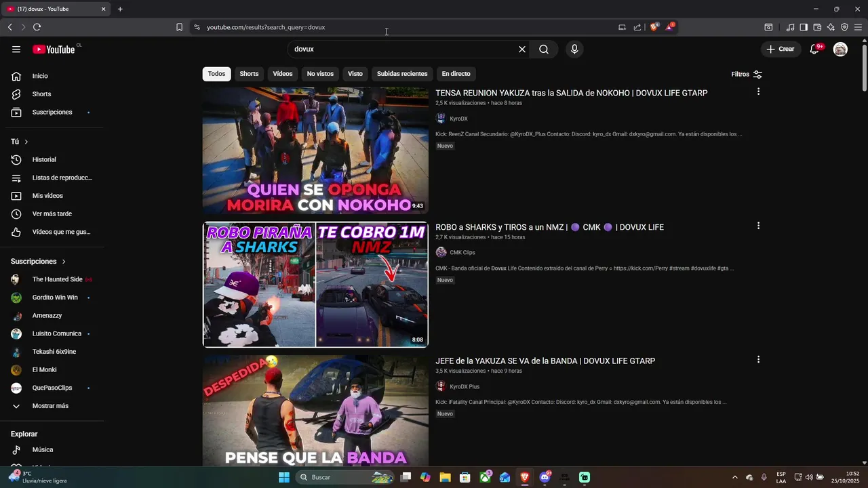Click the Crear button

[x=781, y=49]
